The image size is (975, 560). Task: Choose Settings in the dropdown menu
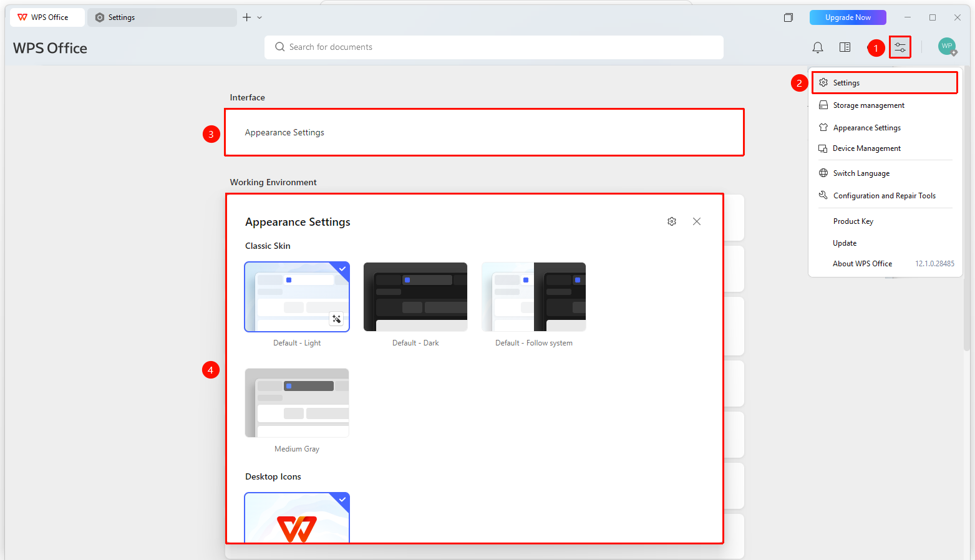pyautogui.click(x=885, y=83)
